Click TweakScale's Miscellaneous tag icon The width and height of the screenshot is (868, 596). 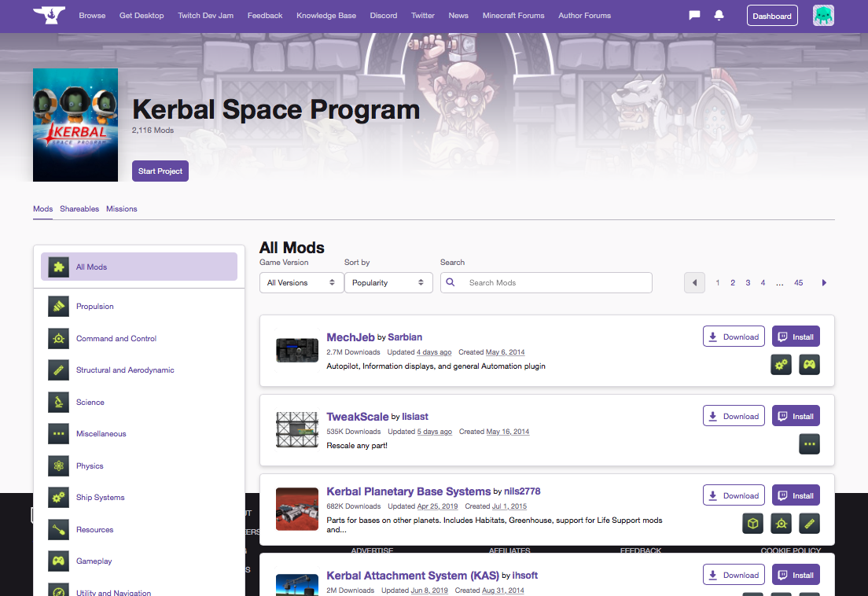click(809, 443)
